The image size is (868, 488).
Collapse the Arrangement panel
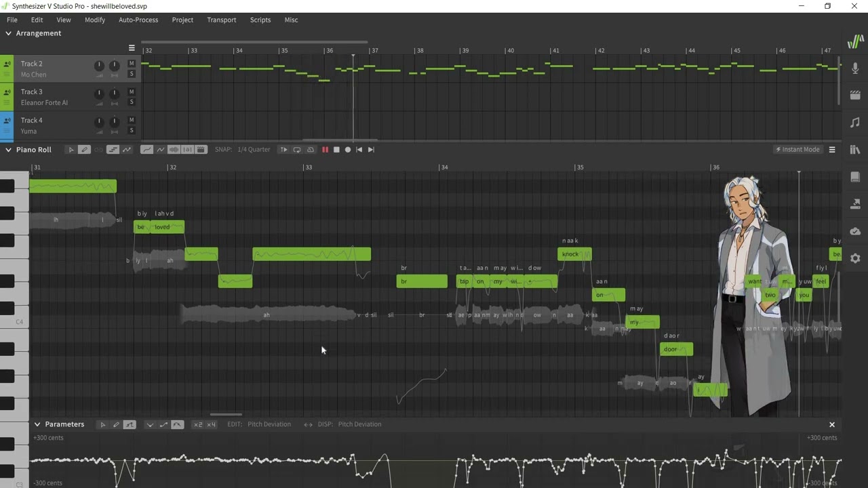[x=8, y=33]
